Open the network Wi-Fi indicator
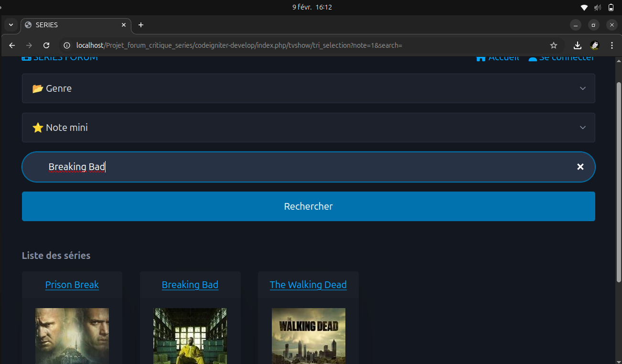This screenshot has width=622, height=364. tap(584, 7)
